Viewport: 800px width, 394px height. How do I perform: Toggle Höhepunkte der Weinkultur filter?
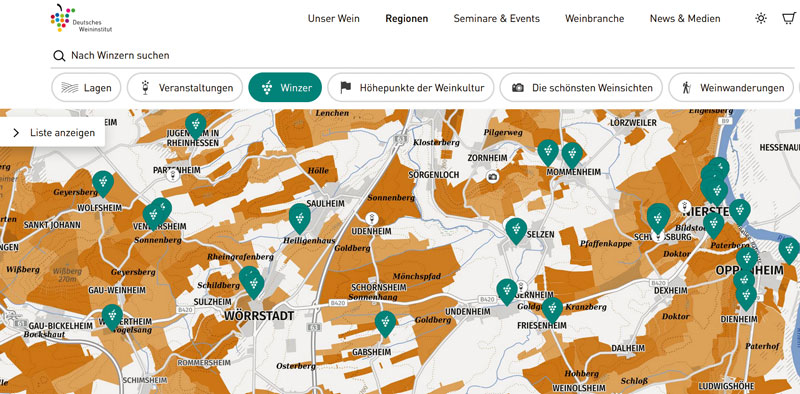411,88
